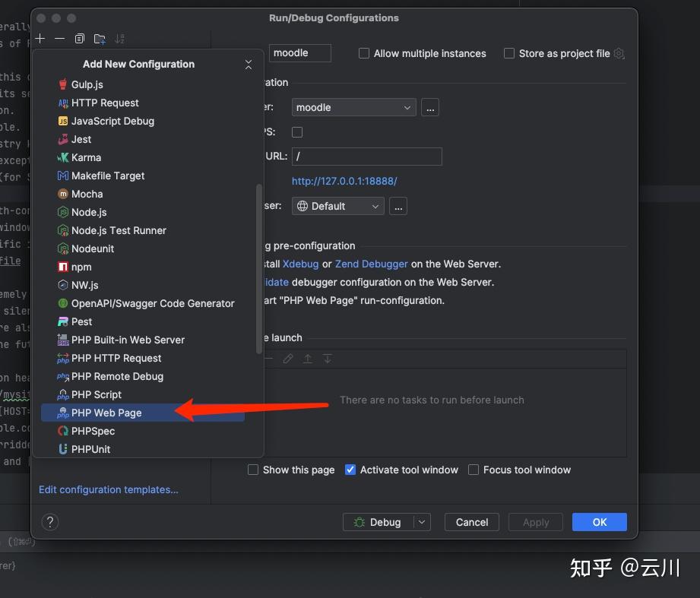Pick npm configuration type

tap(143, 267)
